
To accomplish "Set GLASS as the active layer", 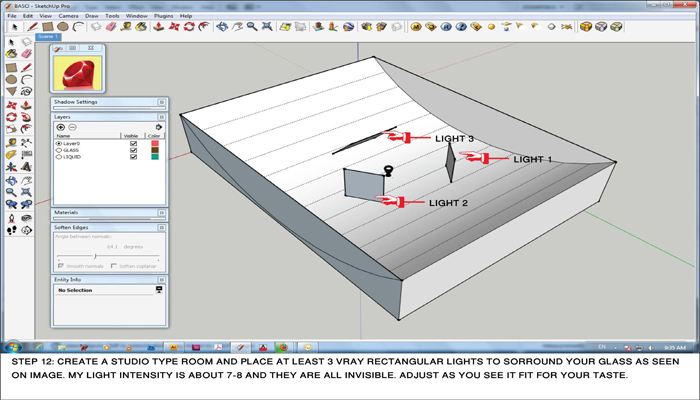I will [58, 150].
